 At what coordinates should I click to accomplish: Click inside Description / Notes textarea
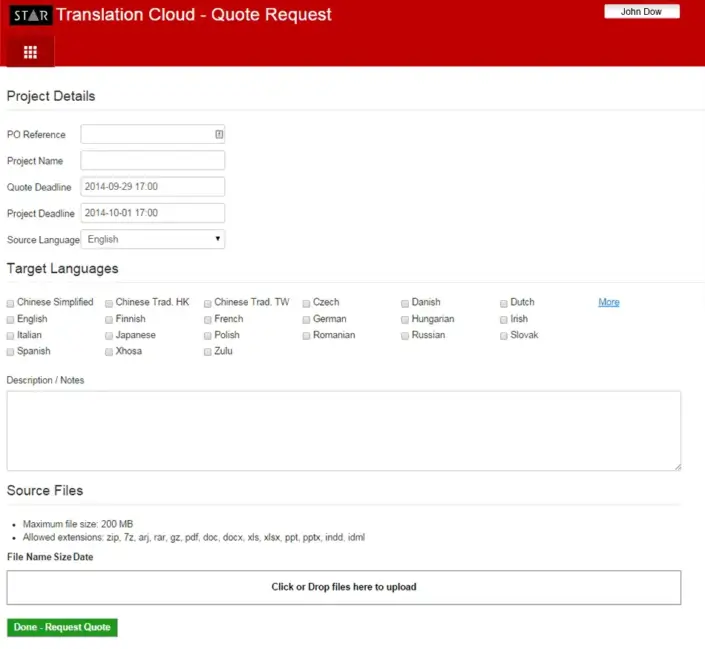pos(343,430)
